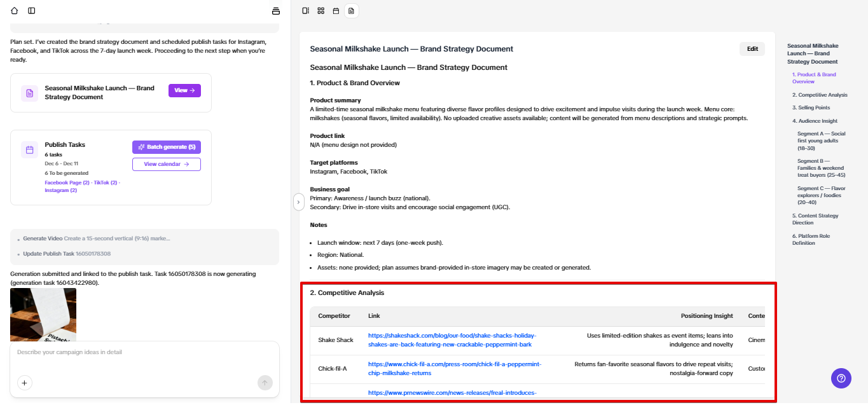Navigate to Audience Insight outline entry
Image resolution: width=868 pixels, height=405 pixels.
815,120
